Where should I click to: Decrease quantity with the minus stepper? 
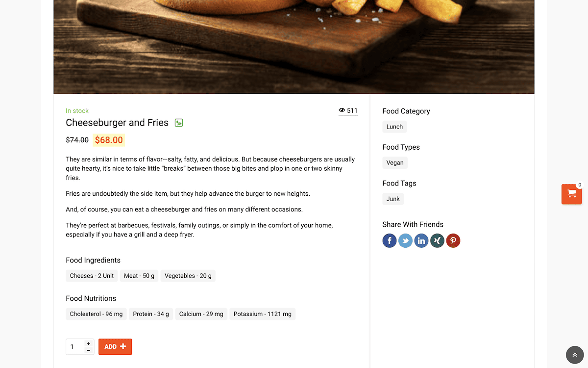click(x=88, y=350)
